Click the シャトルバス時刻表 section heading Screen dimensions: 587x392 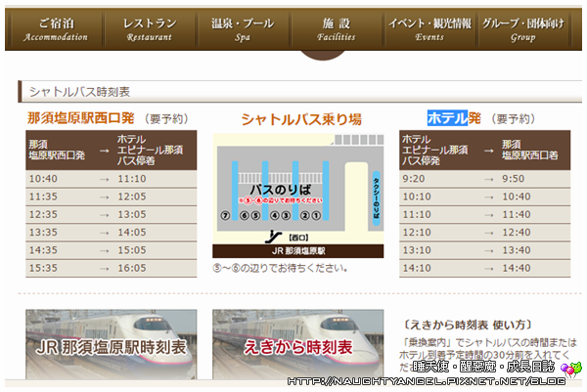[x=79, y=92]
